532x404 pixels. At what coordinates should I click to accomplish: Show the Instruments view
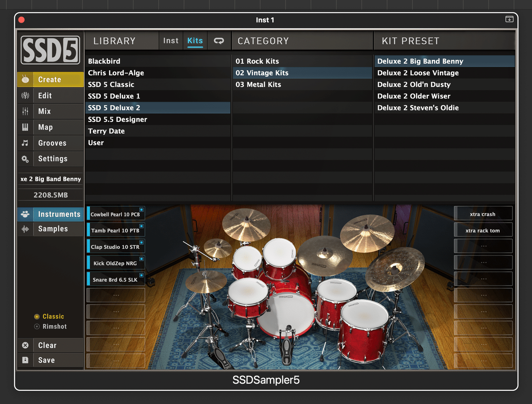click(x=50, y=214)
